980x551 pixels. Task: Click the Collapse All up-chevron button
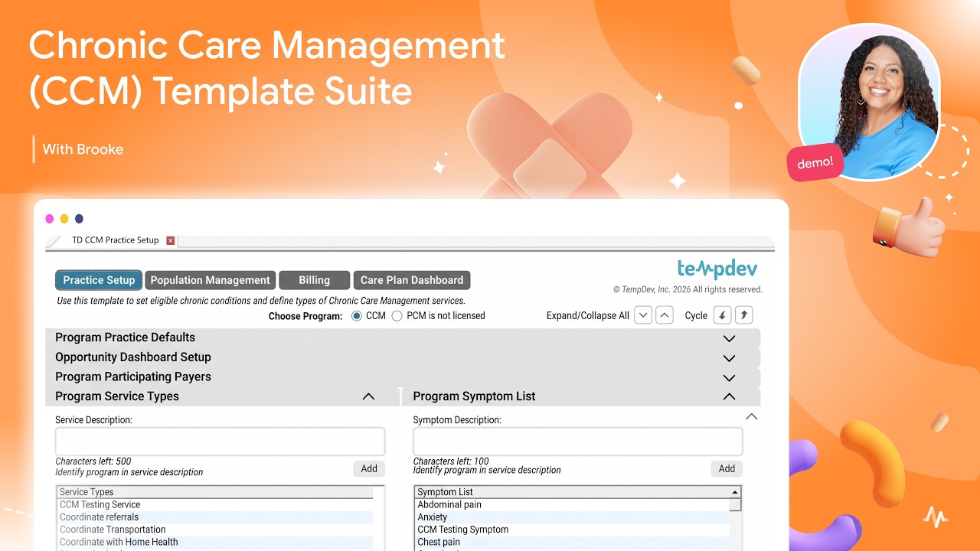[665, 315]
